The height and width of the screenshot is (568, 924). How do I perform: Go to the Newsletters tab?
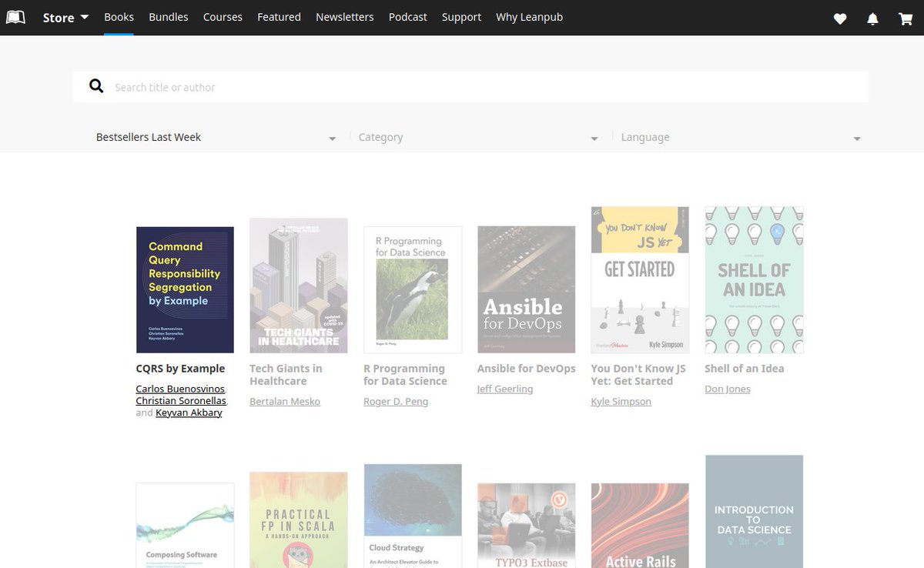point(344,17)
